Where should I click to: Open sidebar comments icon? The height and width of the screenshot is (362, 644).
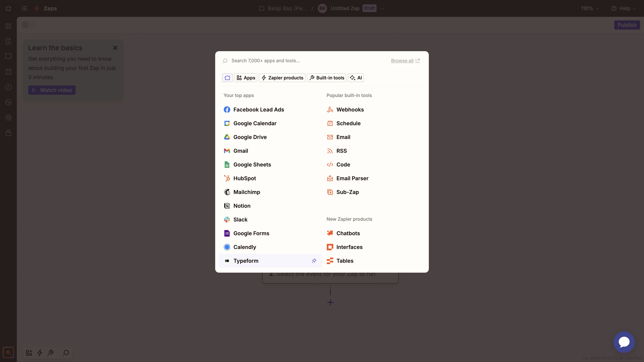point(8,57)
